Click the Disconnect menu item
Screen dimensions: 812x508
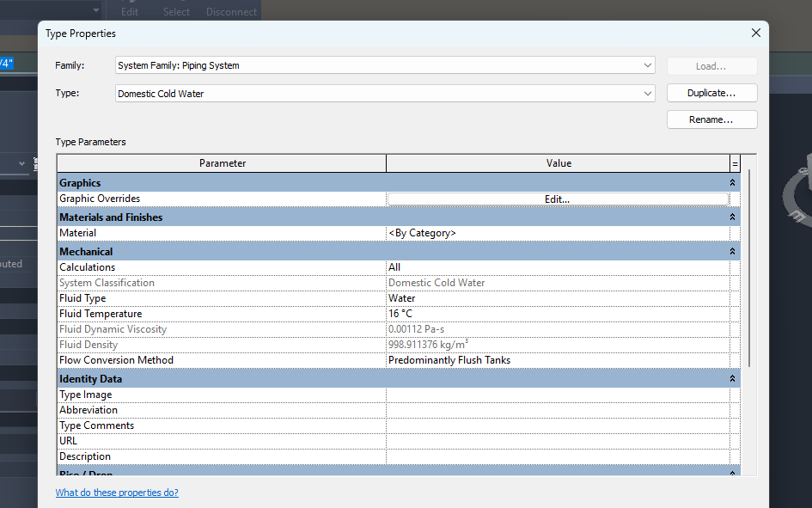click(x=230, y=11)
